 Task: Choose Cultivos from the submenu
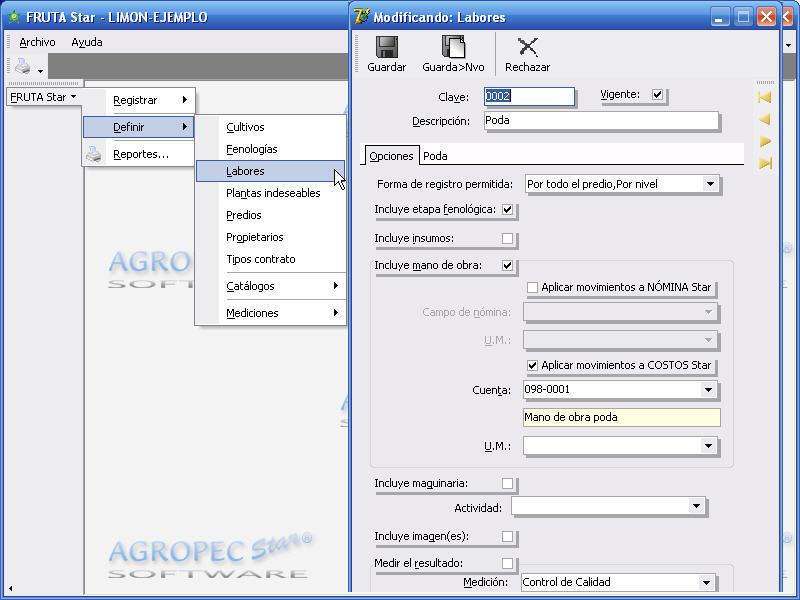(271, 127)
